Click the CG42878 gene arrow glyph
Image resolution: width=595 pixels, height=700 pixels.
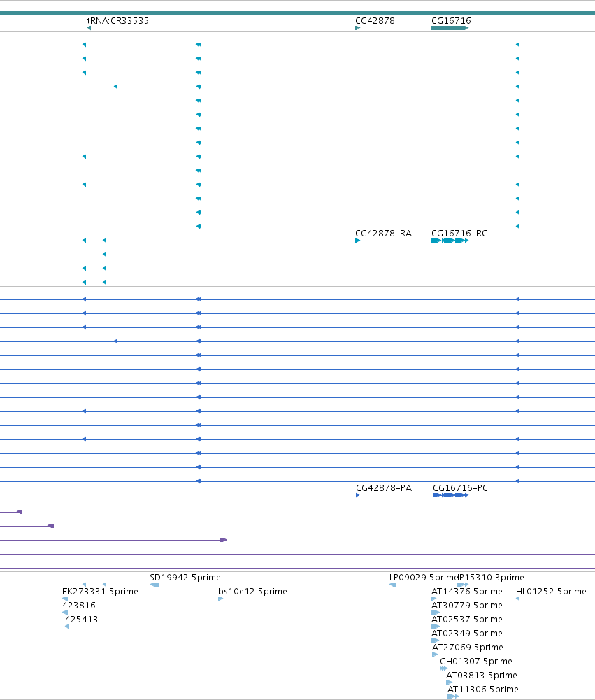click(x=357, y=28)
